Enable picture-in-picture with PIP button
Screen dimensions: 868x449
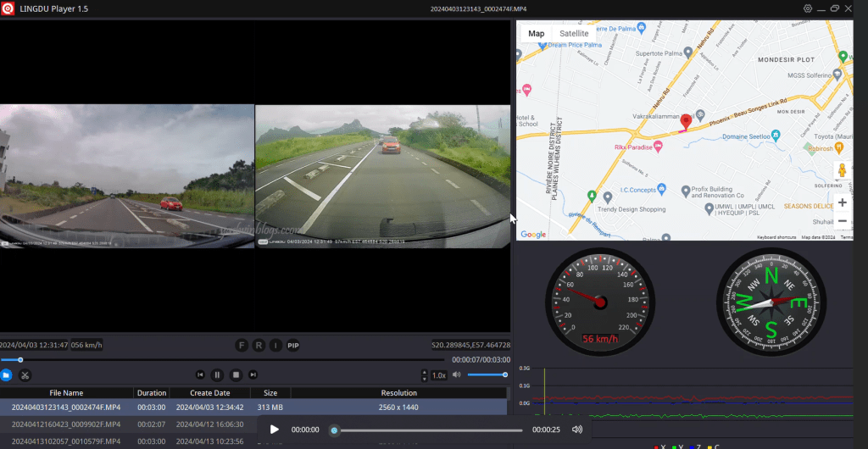293,346
